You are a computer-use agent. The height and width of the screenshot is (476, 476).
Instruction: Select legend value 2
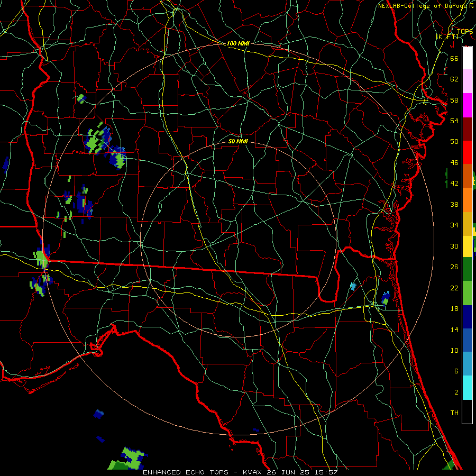click(x=456, y=392)
